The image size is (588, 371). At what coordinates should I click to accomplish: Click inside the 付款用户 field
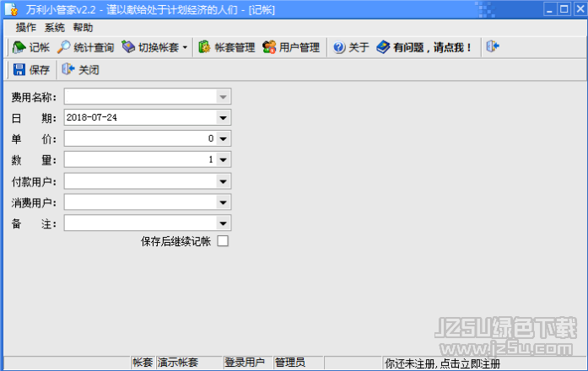tap(141, 182)
